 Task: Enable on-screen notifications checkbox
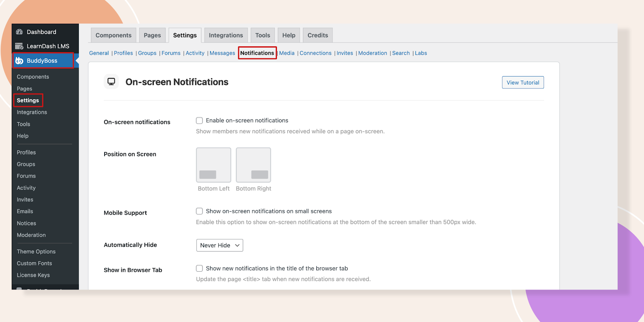pyautogui.click(x=199, y=120)
